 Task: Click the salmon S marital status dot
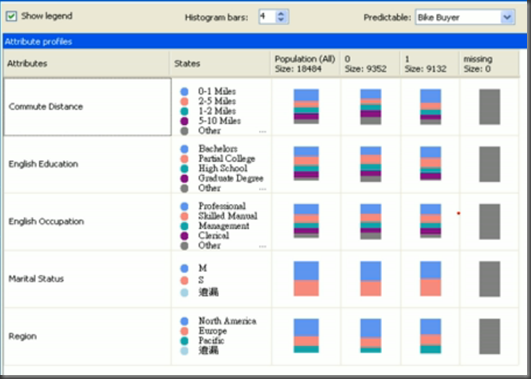(x=184, y=280)
